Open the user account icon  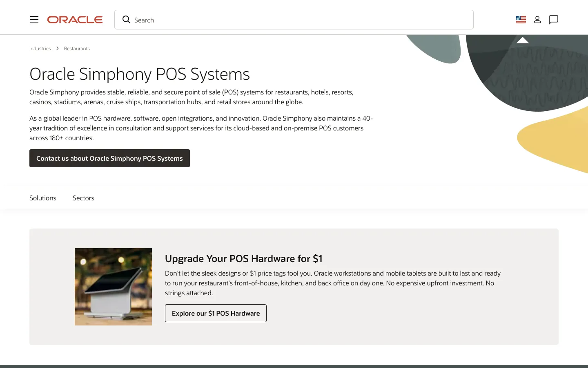[x=537, y=20]
